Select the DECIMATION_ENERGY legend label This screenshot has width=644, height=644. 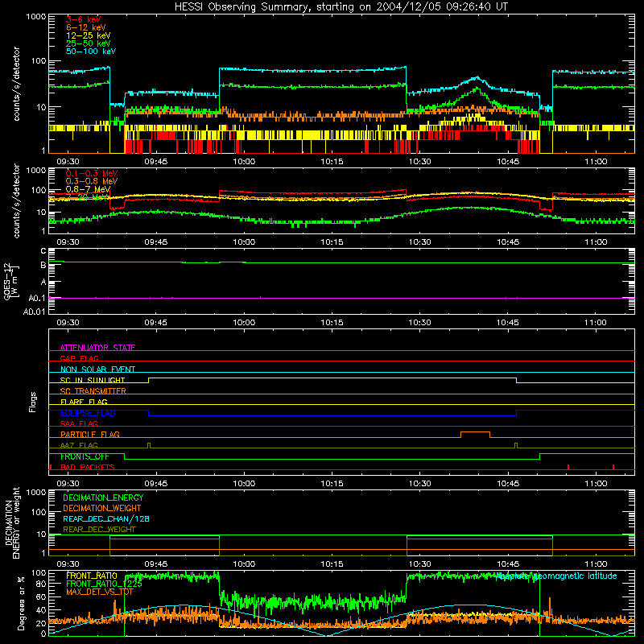coord(103,497)
